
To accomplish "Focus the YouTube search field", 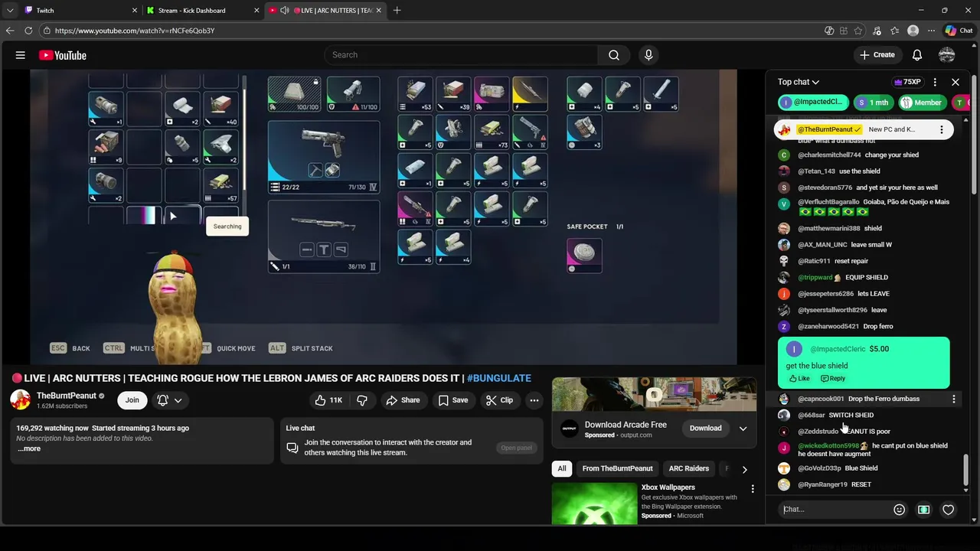I will click(x=462, y=55).
